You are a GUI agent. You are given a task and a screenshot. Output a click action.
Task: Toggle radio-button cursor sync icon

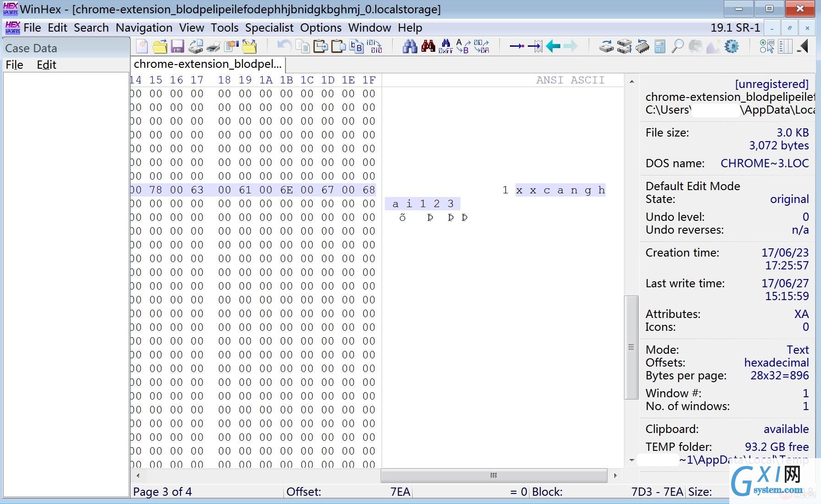[766, 46]
